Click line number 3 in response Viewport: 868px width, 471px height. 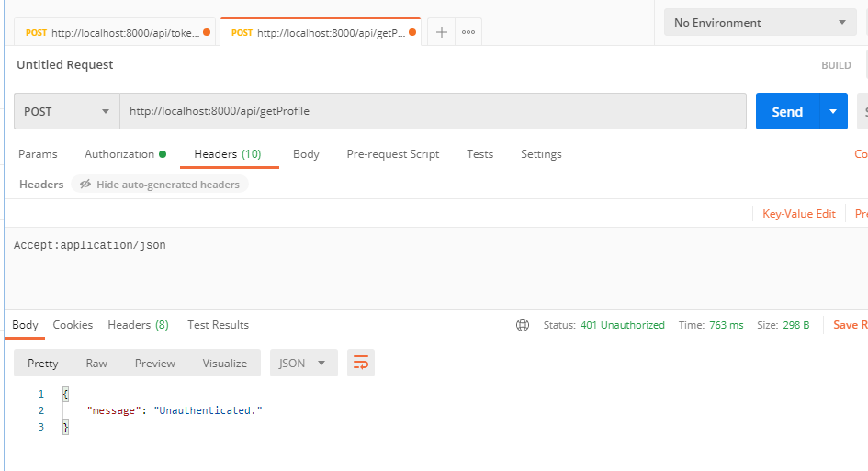coord(41,427)
